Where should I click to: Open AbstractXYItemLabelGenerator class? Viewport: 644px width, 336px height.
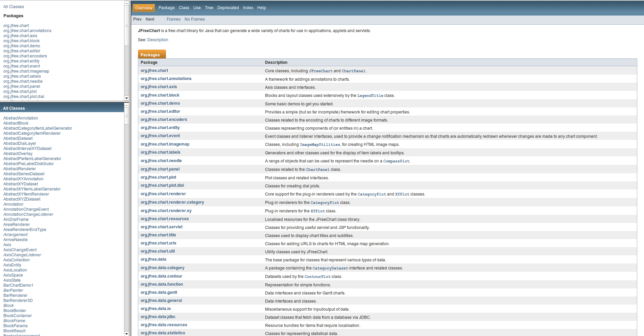tap(32, 189)
